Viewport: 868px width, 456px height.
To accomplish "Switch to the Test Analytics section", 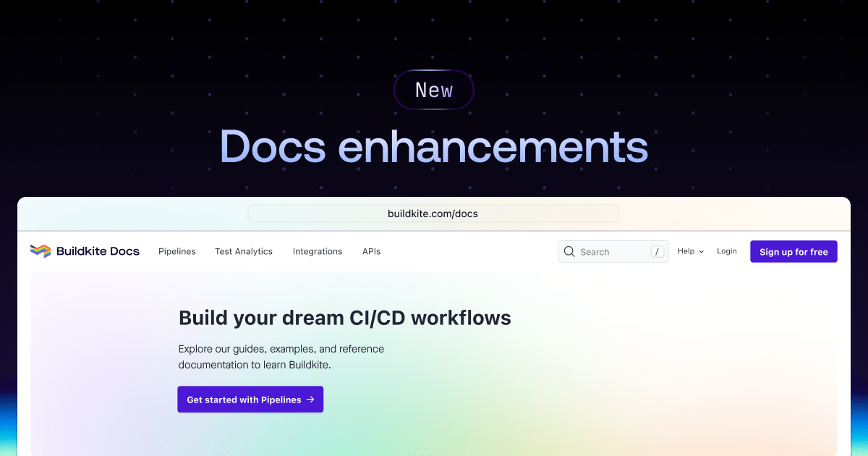I will coord(244,251).
